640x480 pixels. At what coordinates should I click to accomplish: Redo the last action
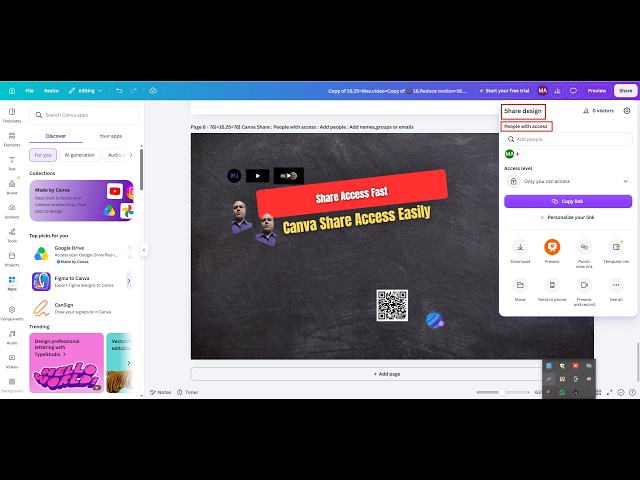click(133, 91)
